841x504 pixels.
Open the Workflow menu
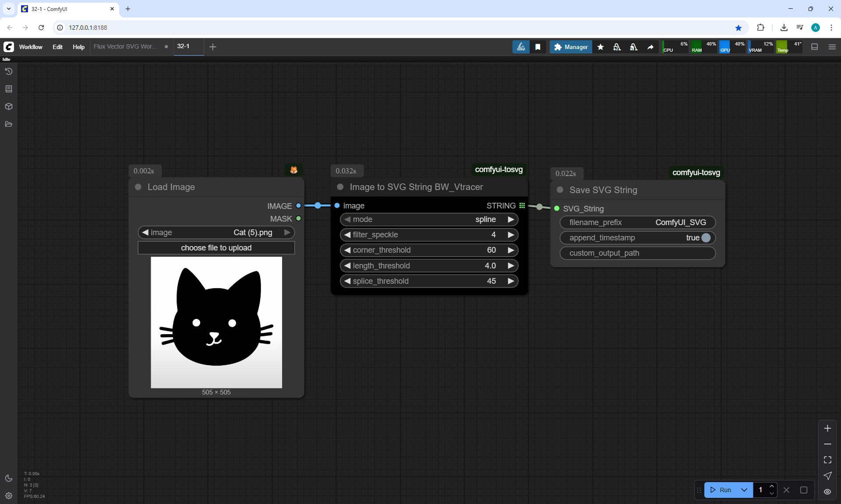pos(31,47)
